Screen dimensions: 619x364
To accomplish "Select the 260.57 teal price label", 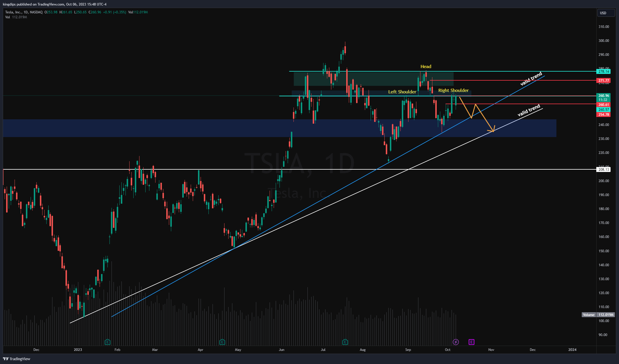I will click(604, 109).
